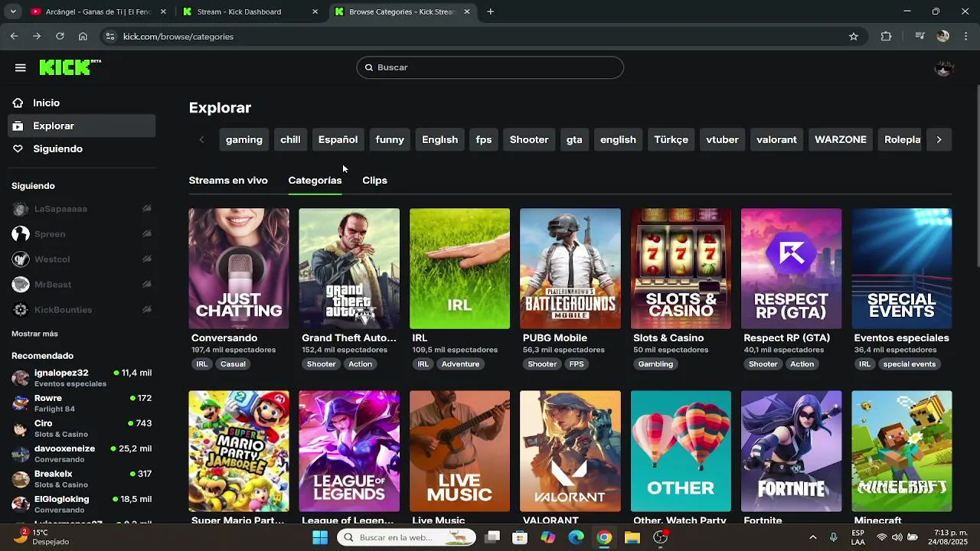Open a new browser tab
This screenshot has width=980, height=551.
pyautogui.click(x=490, y=11)
